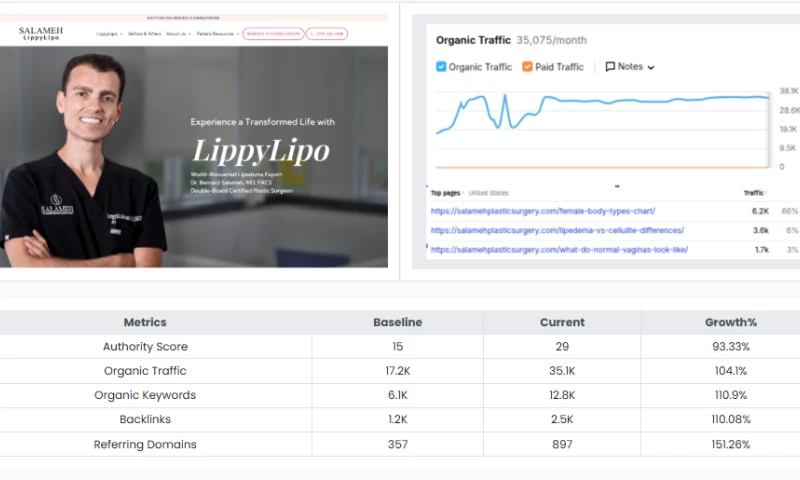Click the 3.6k traffic value
Screen dimensions: 800x480
pos(761,231)
